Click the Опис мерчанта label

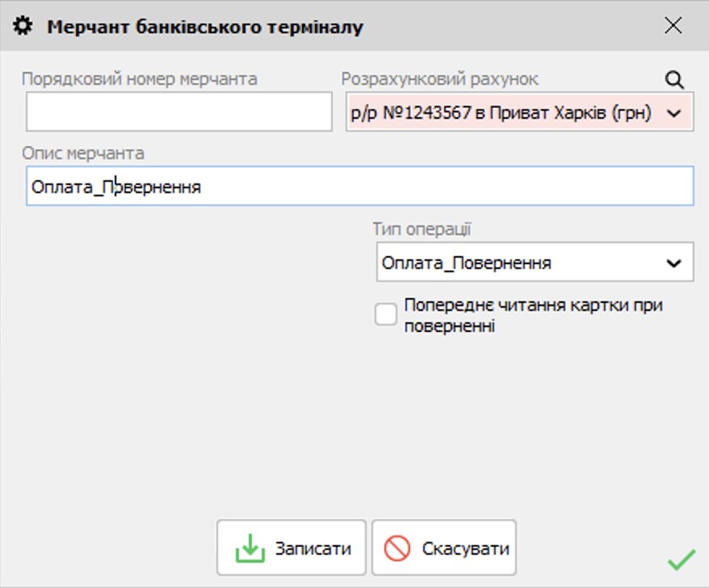click(82, 153)
